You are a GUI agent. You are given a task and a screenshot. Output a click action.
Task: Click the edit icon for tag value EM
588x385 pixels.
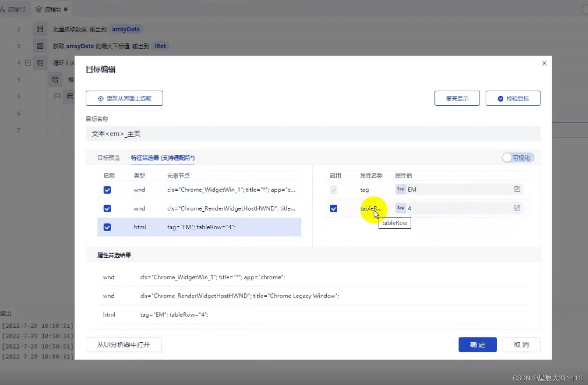pyautogui.click(x=517, y=189)
